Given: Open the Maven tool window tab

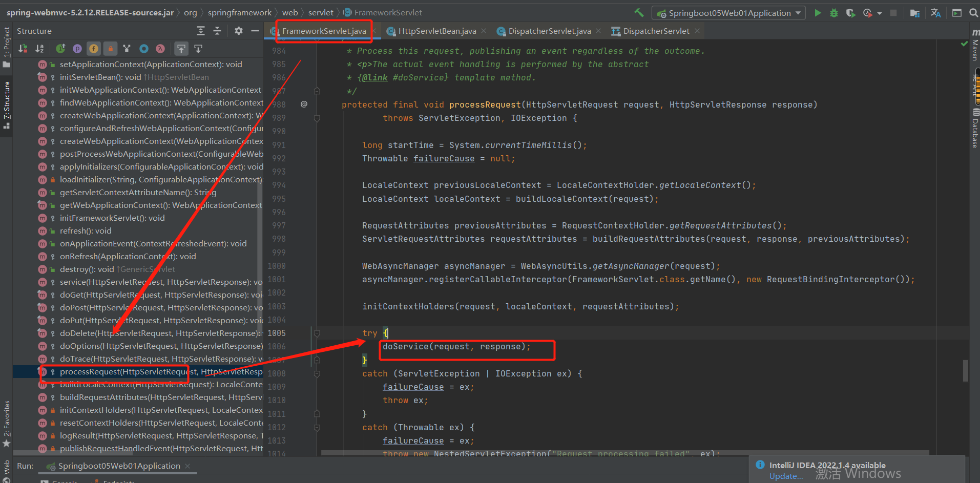Looking at the screenshot, I should tap(975, 45).
